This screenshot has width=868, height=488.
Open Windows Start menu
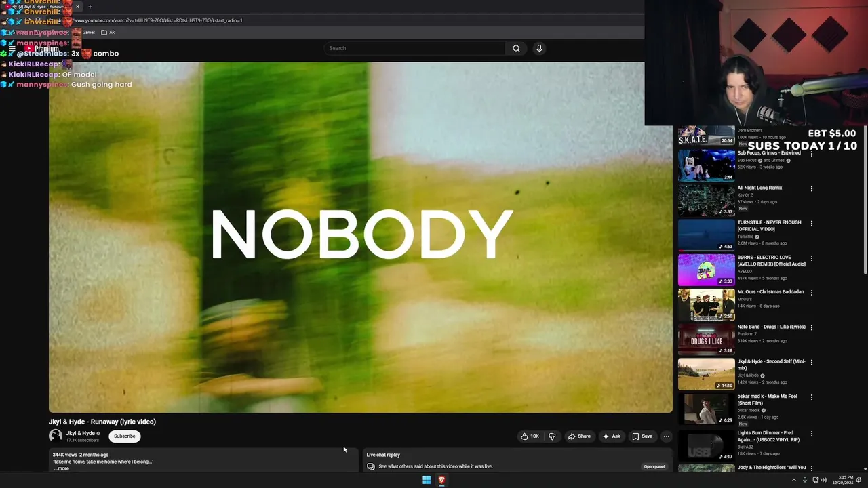point(427,480)
